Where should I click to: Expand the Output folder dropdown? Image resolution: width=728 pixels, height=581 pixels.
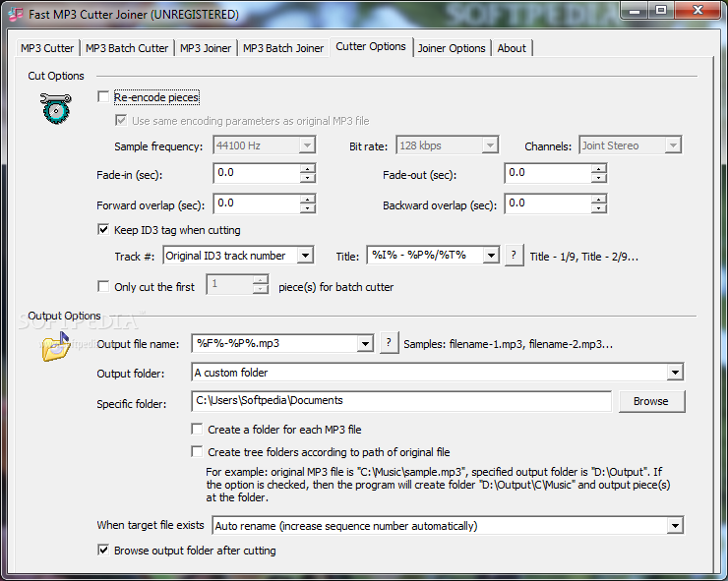point(675,373)
